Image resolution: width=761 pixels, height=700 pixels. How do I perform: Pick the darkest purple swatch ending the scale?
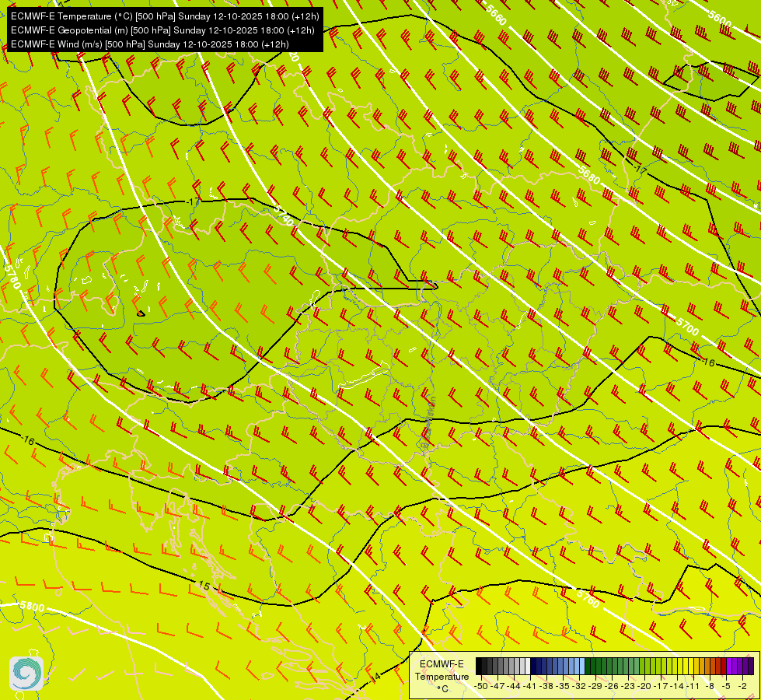(752, 667)
